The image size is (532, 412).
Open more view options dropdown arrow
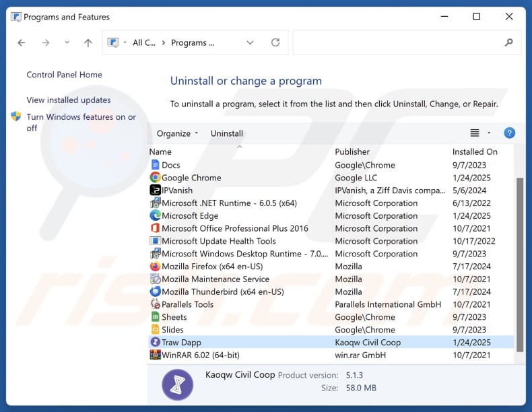489,133
